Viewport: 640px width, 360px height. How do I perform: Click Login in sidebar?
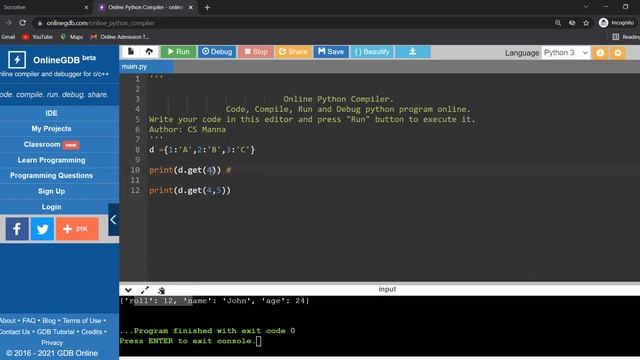[51, 207]
